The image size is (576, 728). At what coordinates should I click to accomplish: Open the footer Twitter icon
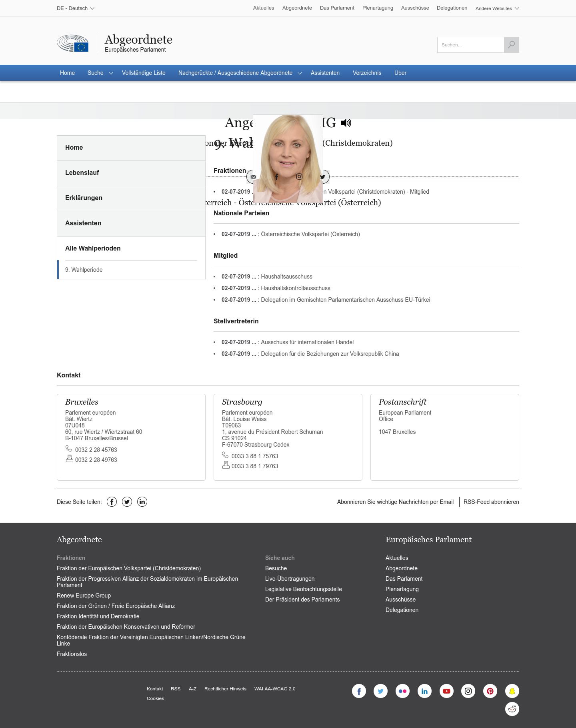(x=380, y=691)
